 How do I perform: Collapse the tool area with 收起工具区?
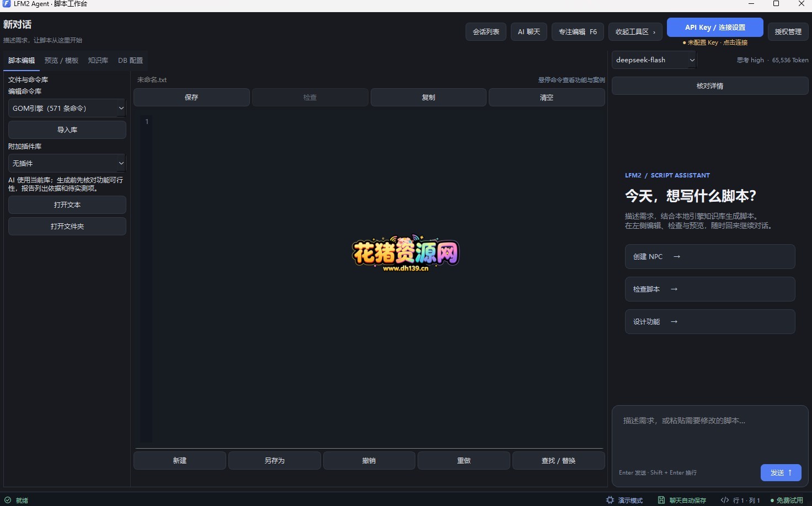635,32
